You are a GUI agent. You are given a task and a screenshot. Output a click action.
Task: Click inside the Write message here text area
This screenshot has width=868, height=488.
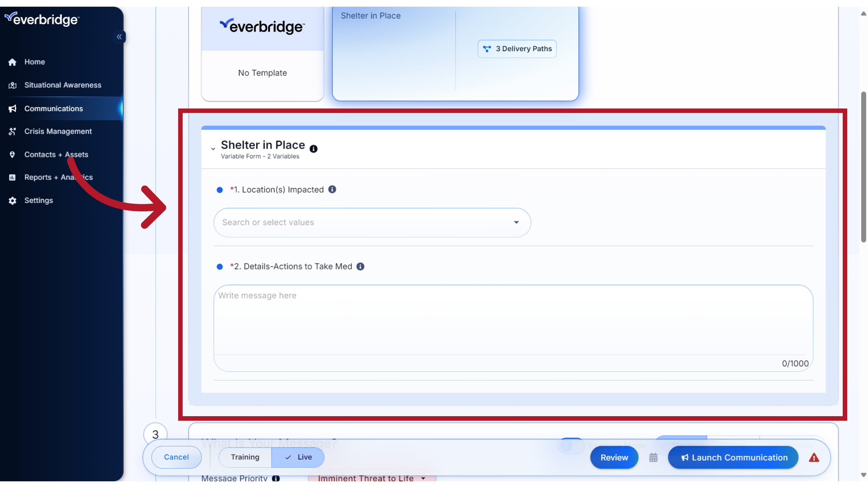tap(511, 321)
